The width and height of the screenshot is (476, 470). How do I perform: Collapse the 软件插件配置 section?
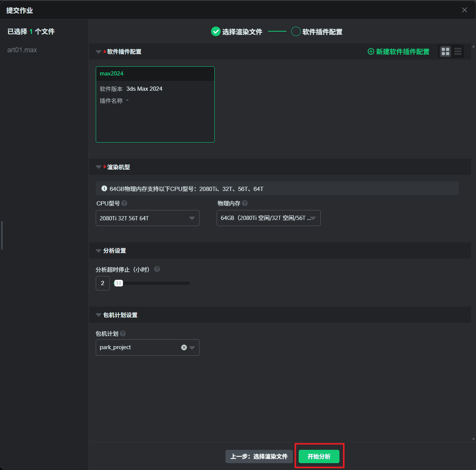(x=98, y=52)
